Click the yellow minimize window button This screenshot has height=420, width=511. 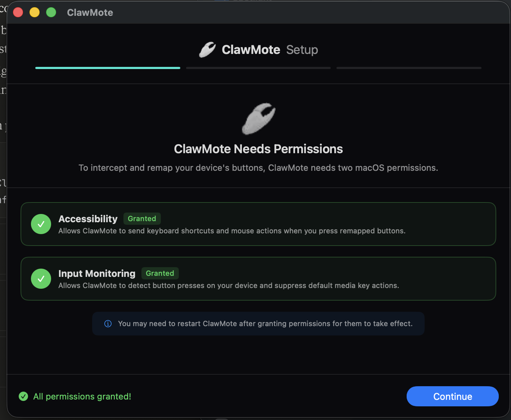click(x=35, y=13)
